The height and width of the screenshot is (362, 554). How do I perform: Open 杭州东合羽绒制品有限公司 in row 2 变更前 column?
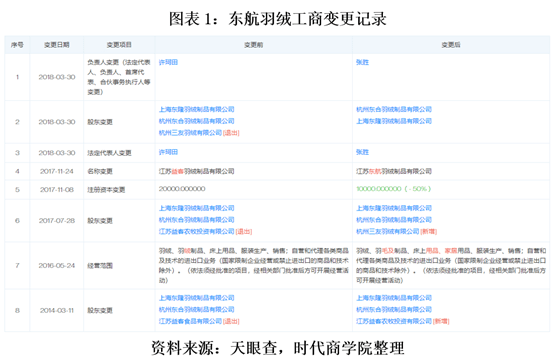pyautogui.click(x=196, y=121)
